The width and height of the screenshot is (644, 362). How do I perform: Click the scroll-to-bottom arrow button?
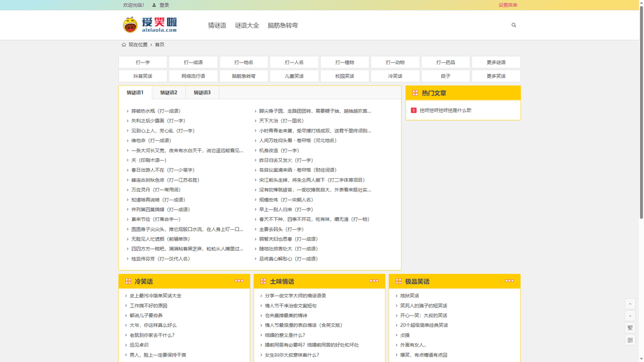coord(630,316)
